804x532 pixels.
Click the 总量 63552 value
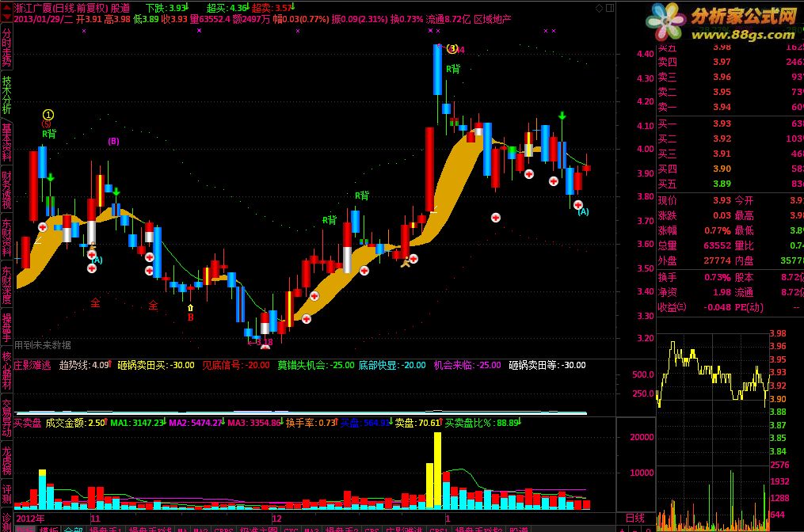click(718, 245)
